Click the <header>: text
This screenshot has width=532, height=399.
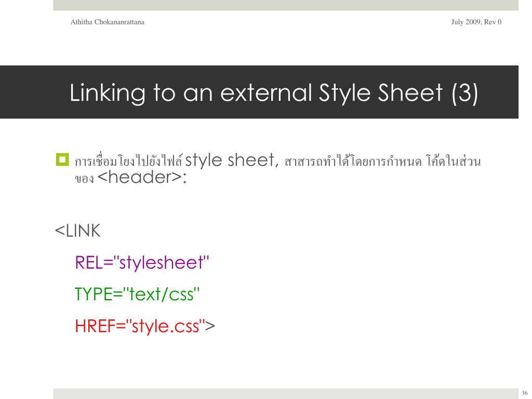(x=142, y=177)
